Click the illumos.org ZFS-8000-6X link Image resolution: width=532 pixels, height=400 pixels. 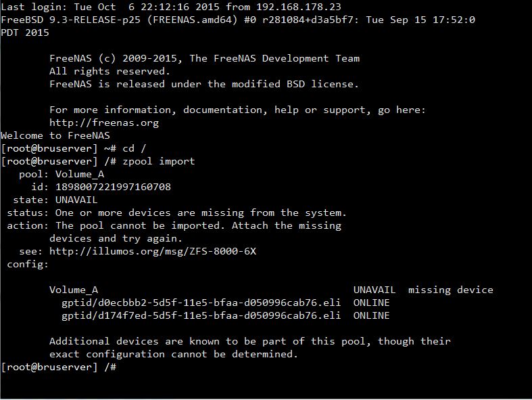153,251
